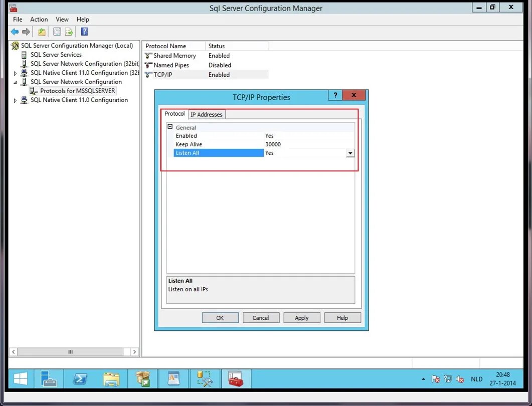Open the Help menu

point(83,20)
